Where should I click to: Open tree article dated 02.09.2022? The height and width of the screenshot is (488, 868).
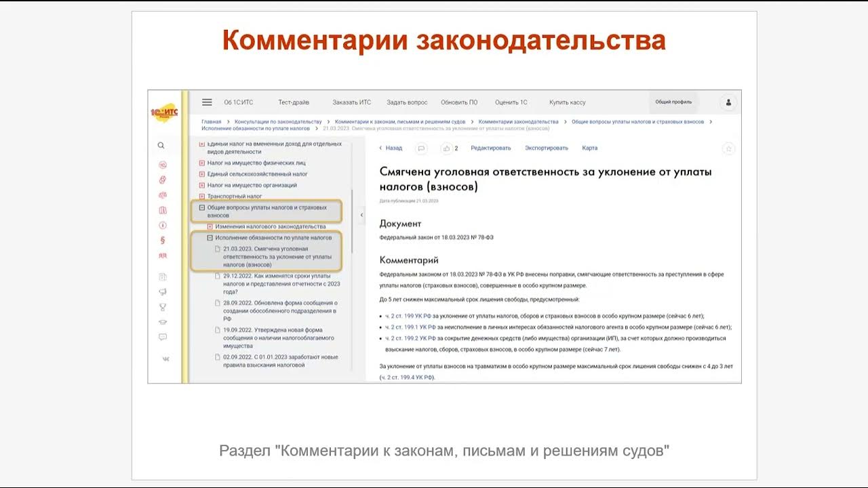280,361
